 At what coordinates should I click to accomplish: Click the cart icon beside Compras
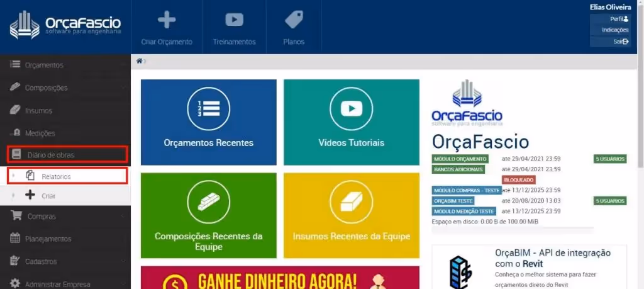click(16, 215)
